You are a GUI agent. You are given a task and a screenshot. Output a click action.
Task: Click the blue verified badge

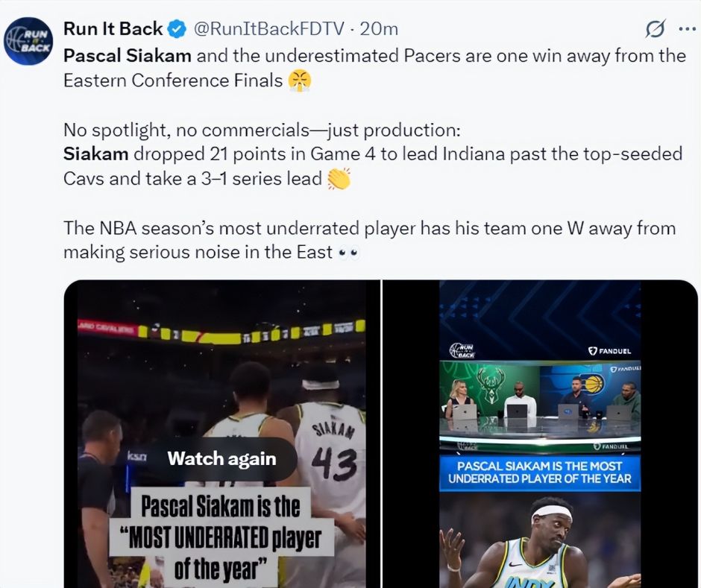click(x=177, y=30)
